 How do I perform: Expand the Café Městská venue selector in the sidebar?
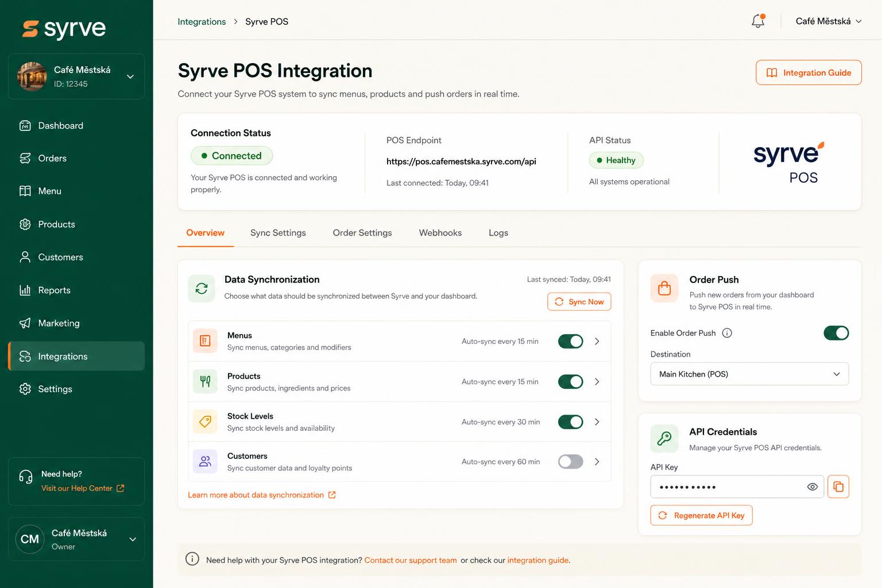pyautogui.click(x=76, y=76)
